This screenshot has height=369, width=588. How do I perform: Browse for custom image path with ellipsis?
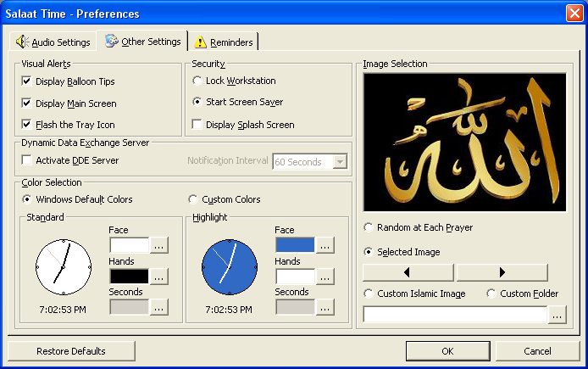pyautogui.click(x=557, y=315)
